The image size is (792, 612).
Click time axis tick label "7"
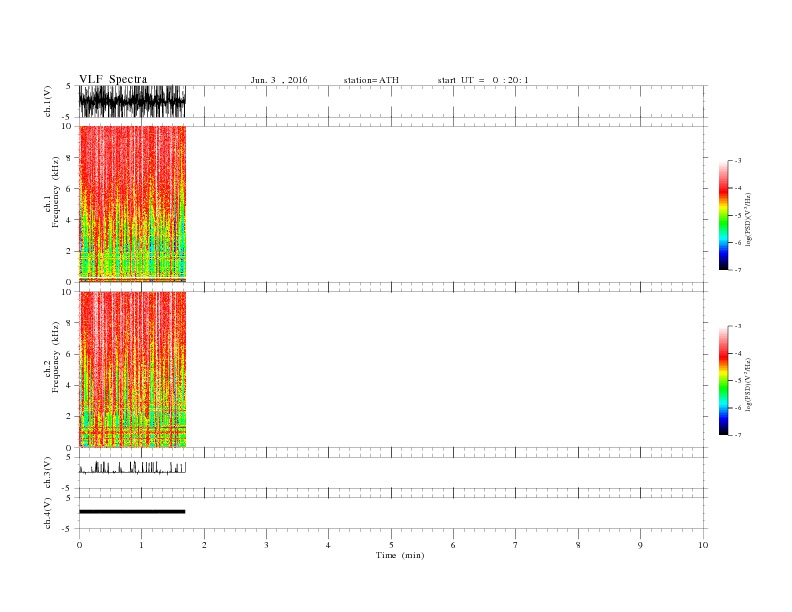[516, 545]
